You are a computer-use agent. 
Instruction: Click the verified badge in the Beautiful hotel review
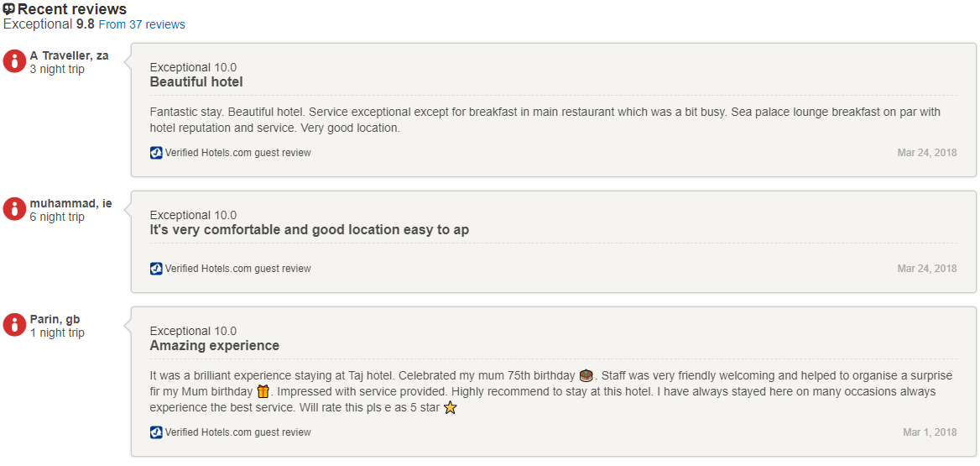pos(156,153)
